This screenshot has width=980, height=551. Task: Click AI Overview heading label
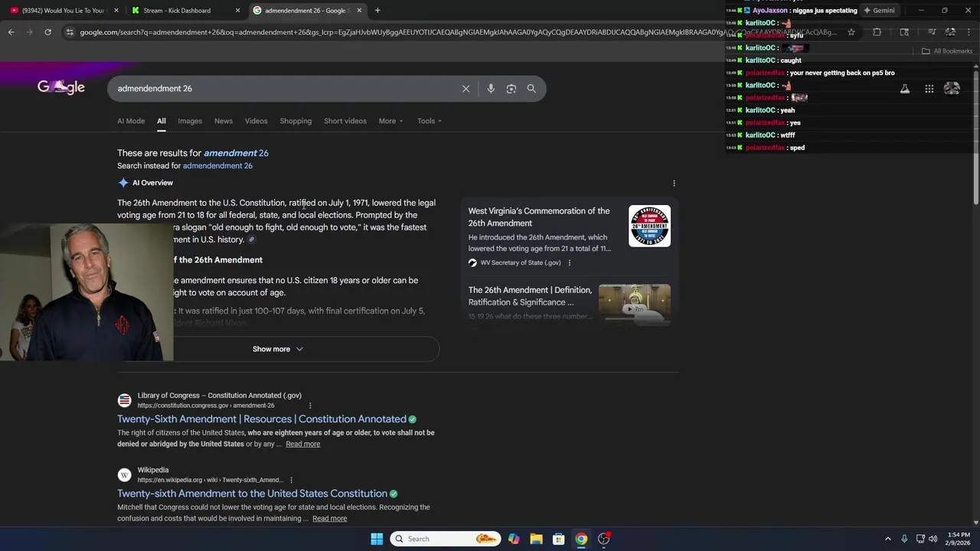pyautogui.click(x=153, y=183)
